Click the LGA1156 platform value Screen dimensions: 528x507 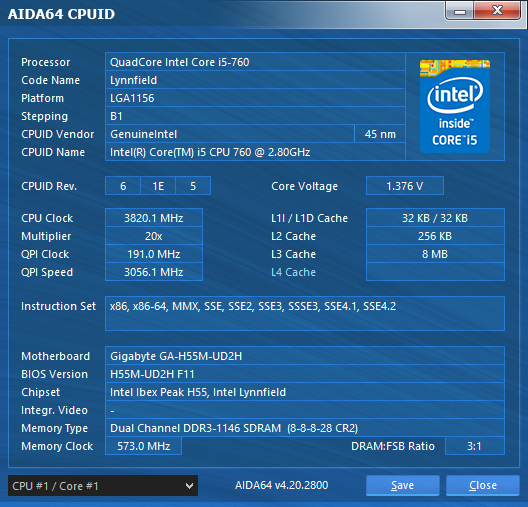coord(255,98)
